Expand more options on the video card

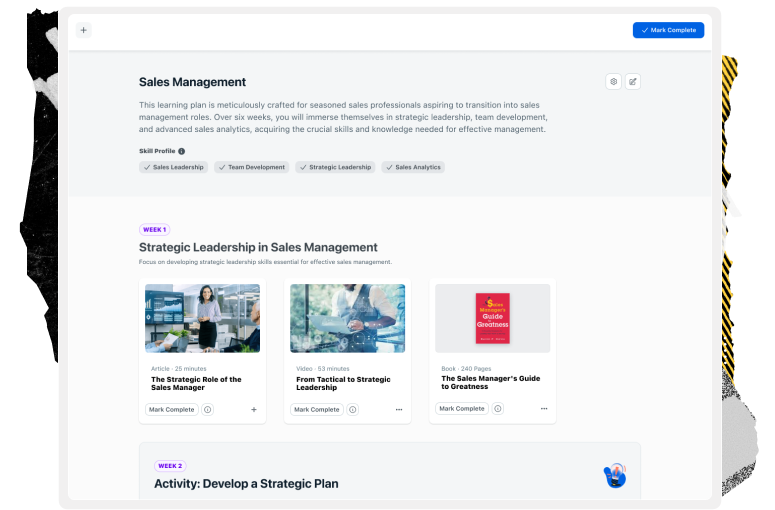[x=399, y=409]
